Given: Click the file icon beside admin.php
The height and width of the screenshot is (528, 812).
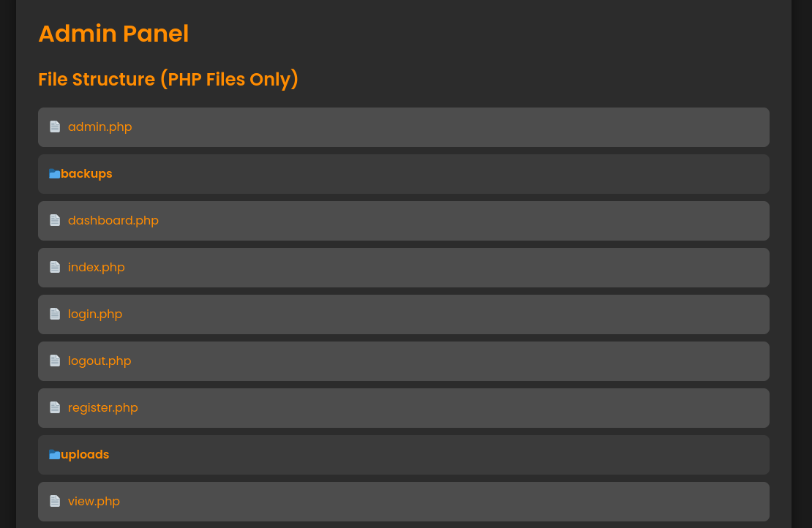Looking at the screenshot, I should pos(55,127).
